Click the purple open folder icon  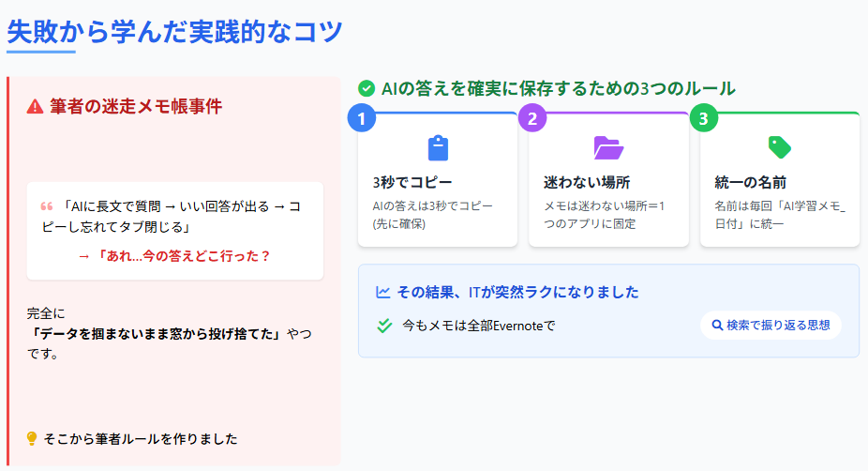[x=608, y=148]
